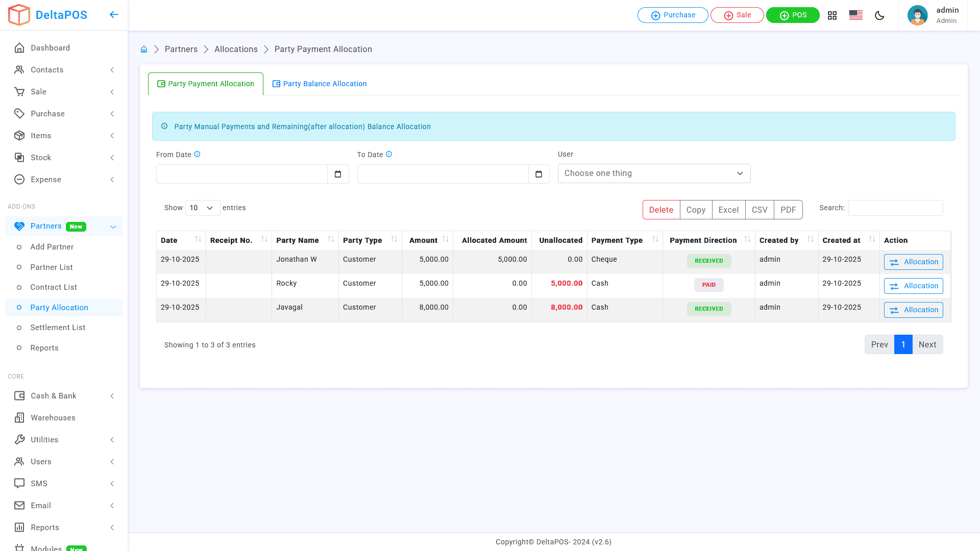Open the From Date calendar picker icon
This screenshot has height=551, width=980.
[338, 174]
